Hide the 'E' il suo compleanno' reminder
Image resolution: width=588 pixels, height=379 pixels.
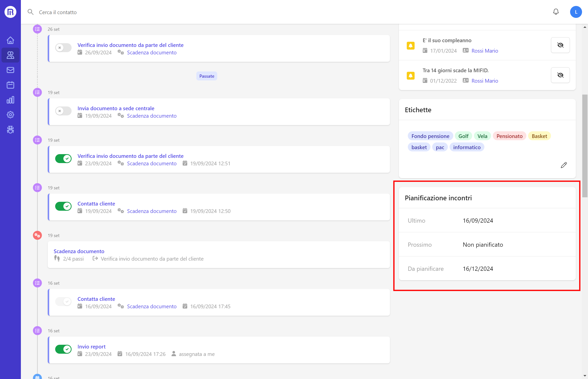coord(560,45)
